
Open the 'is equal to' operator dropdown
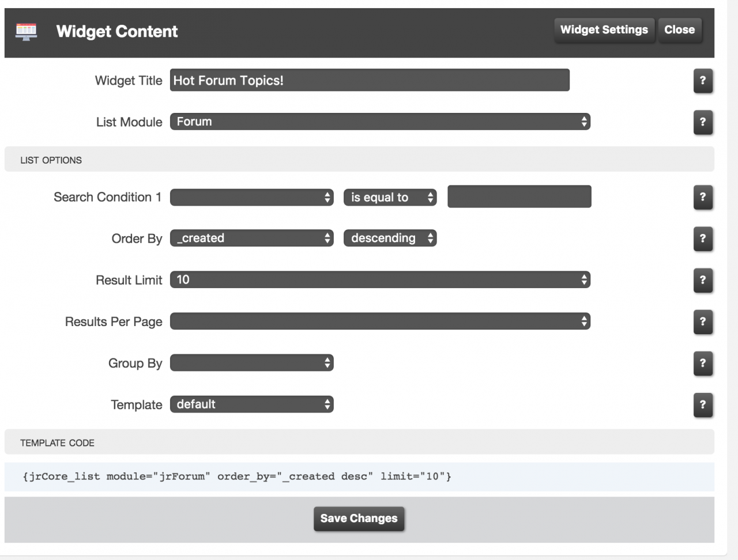[390, 197]
